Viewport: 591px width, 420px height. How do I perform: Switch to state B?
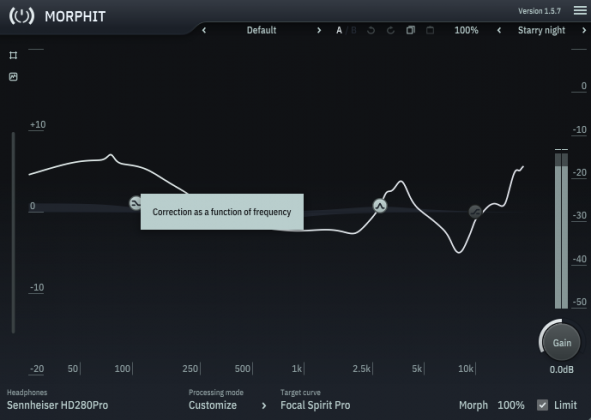pyautogui.click(x=354, y=31)
